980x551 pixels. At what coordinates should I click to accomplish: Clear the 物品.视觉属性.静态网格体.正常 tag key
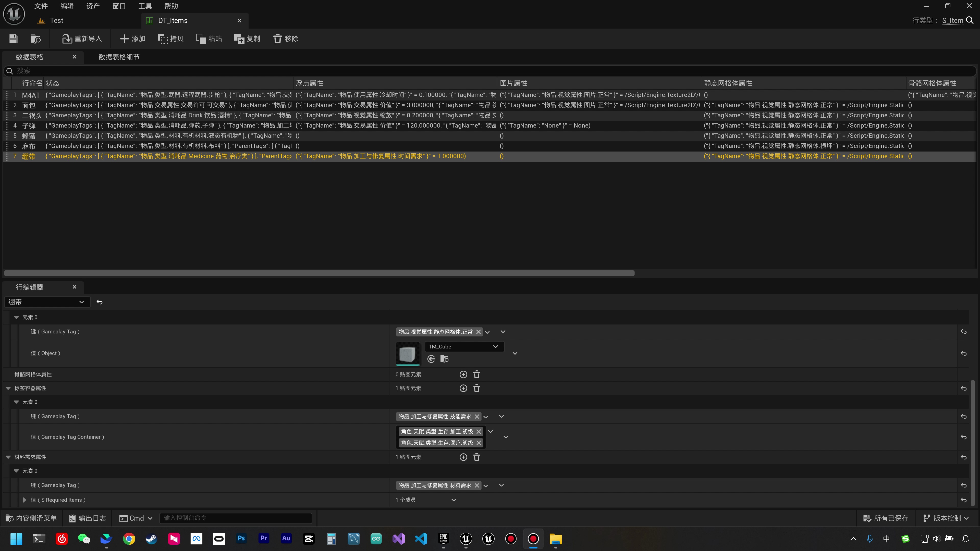click(x=479, y=332)
